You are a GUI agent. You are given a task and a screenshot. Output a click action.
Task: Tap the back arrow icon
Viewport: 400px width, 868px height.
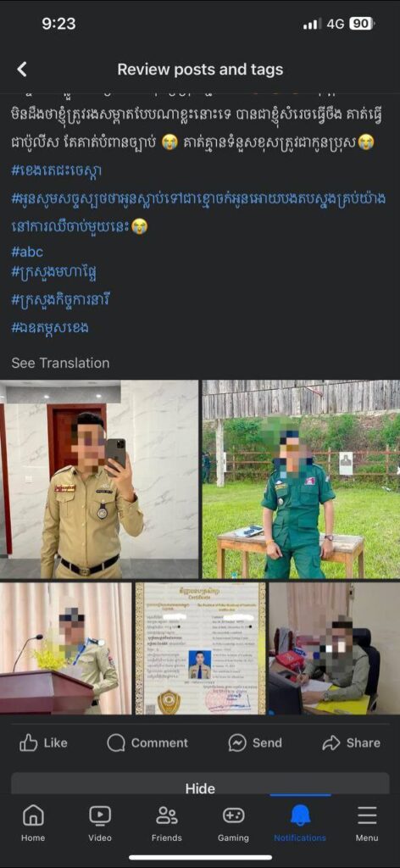pos(21,70)
